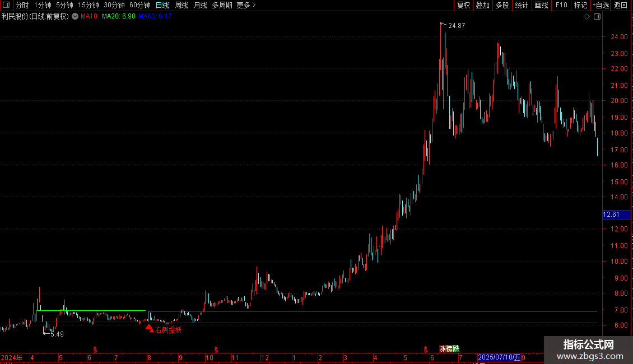Click the 7.00 price axis label
The image size is (633, 364).
[x=621, y=310]
